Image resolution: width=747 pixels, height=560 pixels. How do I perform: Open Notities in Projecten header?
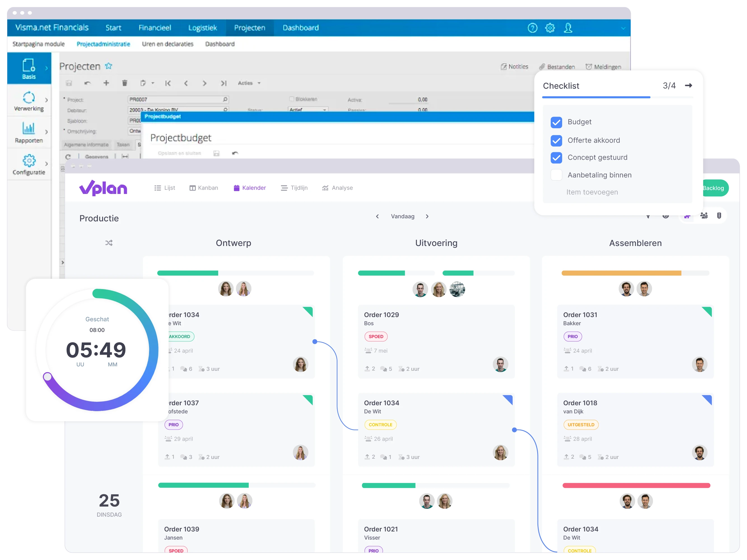514,66
